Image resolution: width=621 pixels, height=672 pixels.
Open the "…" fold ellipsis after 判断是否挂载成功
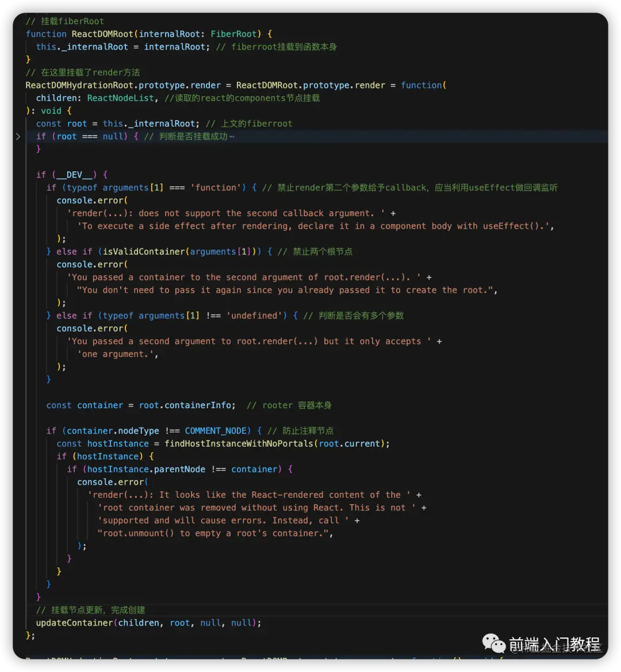pos(231,136)
